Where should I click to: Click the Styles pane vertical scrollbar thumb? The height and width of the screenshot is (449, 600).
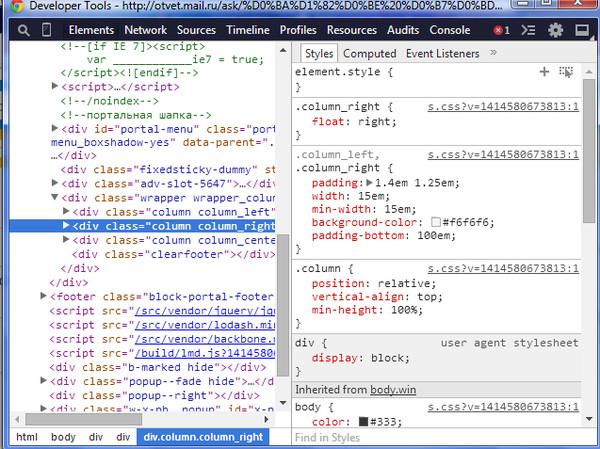[589, 151]
